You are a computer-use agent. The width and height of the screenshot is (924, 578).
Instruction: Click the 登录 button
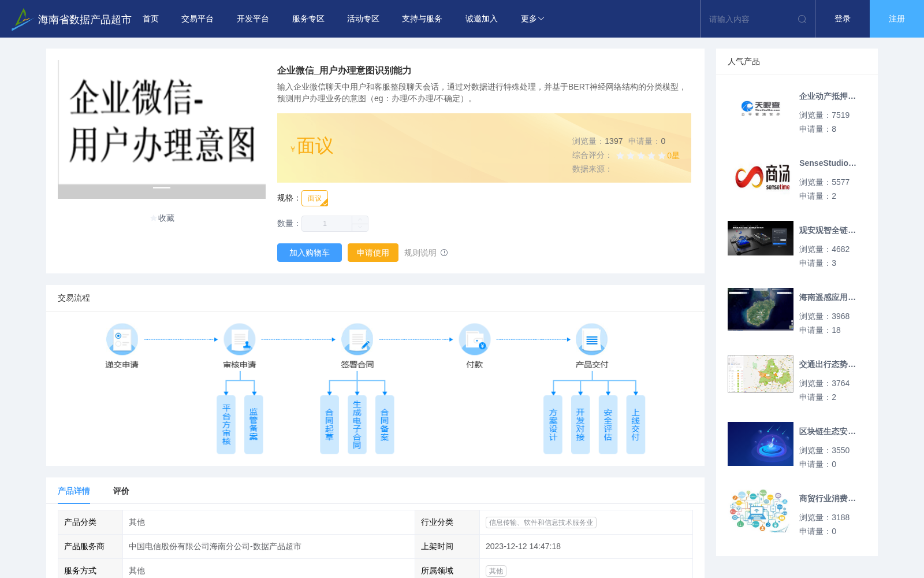[843, 19]
